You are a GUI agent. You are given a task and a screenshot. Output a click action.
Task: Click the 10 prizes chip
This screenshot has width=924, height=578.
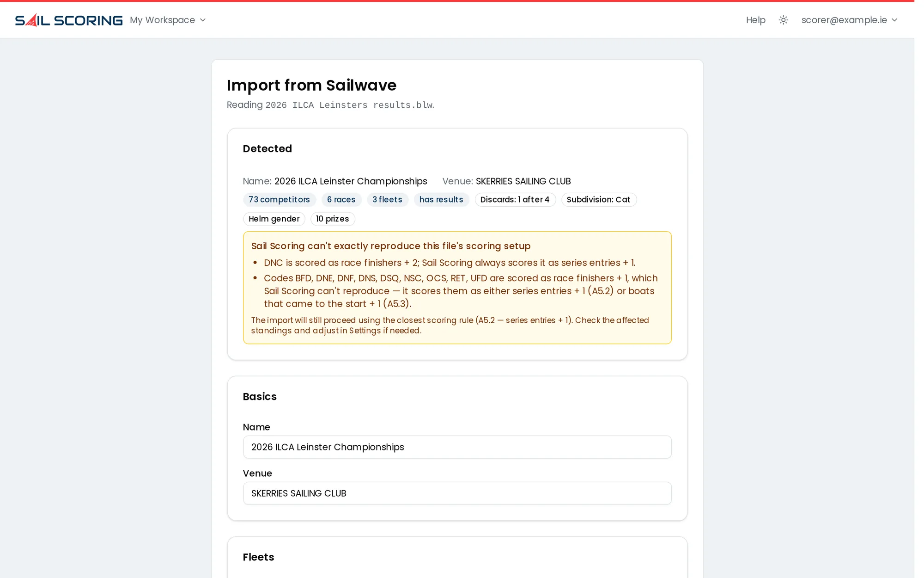click(x=332, y=219)
